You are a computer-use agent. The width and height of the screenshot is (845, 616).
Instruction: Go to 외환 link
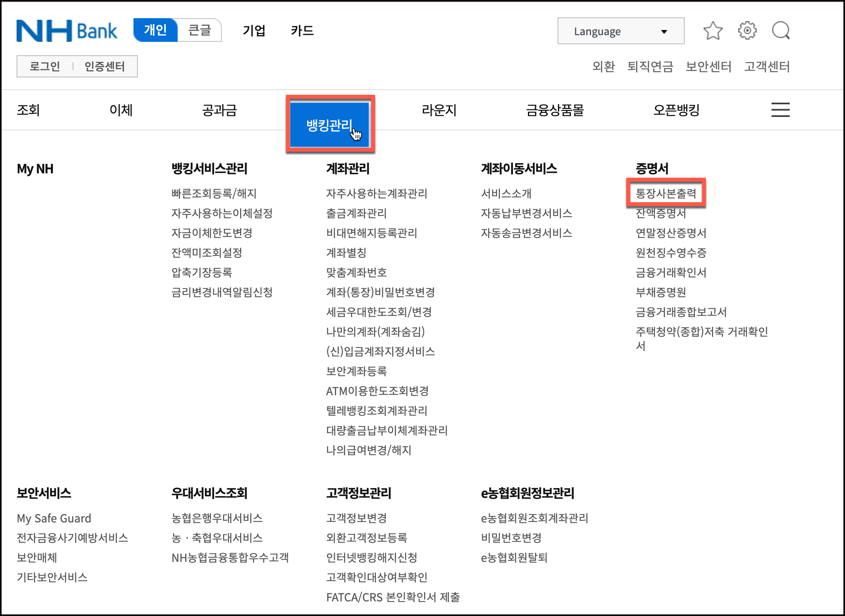point(604,66)
